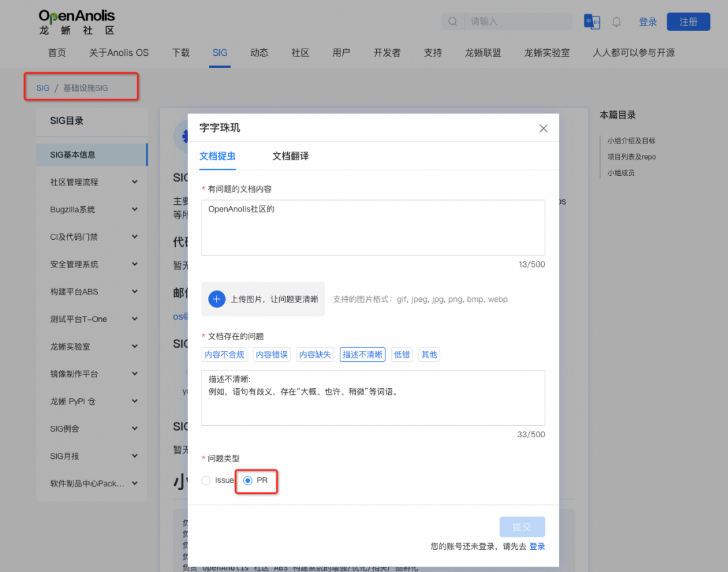This screenshot has height=572, width=728.
Task: Click the OpenAnolis logo
Action: click(x=77, y=22)
